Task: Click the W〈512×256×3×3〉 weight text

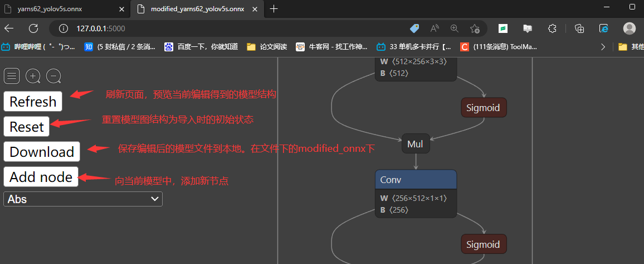Action: (x=413, y=62)
